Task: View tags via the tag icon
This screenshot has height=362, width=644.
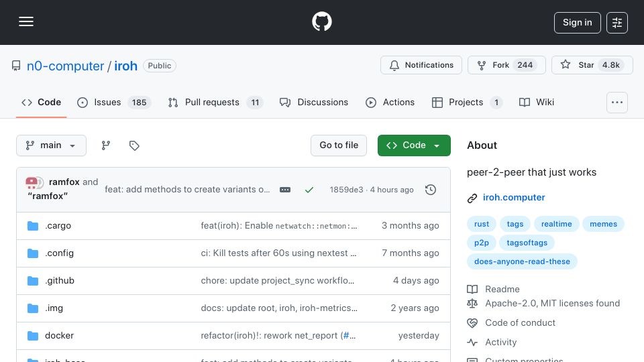Action: [134, 145]
